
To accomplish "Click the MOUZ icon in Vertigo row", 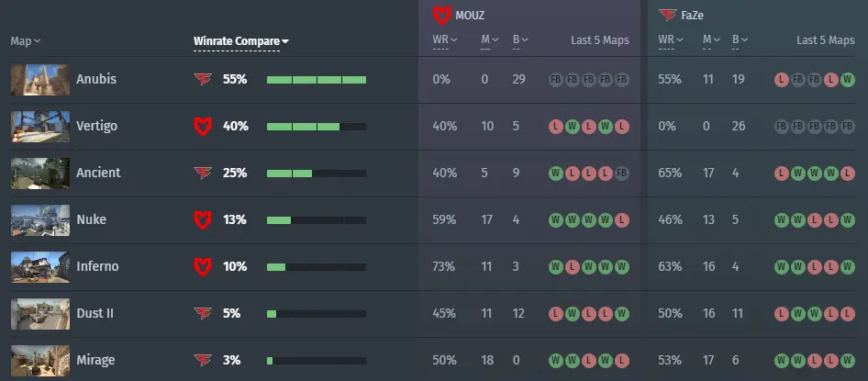I will click(x=203, y=127).
